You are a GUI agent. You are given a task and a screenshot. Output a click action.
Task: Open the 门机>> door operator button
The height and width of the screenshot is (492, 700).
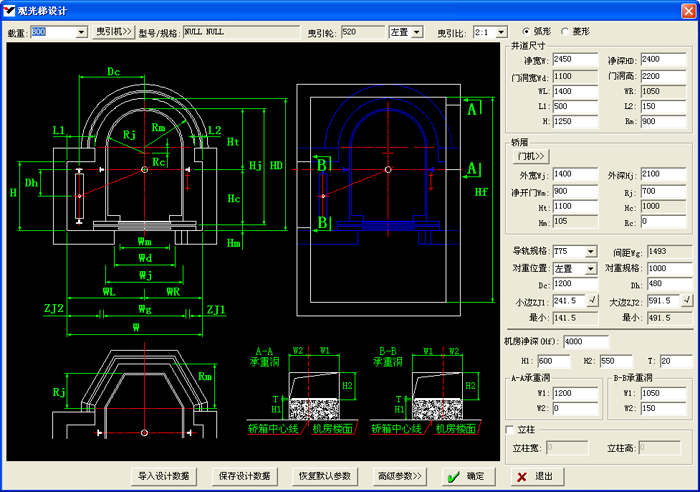pyautogui.click(x=530, y=156)
